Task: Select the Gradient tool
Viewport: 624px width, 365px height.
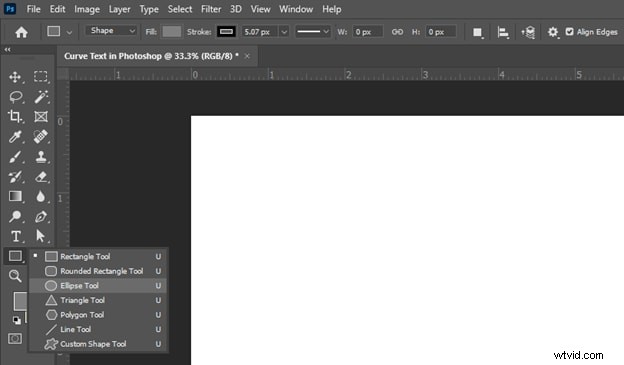Action: pyautogui.click(x=15, y=196)
